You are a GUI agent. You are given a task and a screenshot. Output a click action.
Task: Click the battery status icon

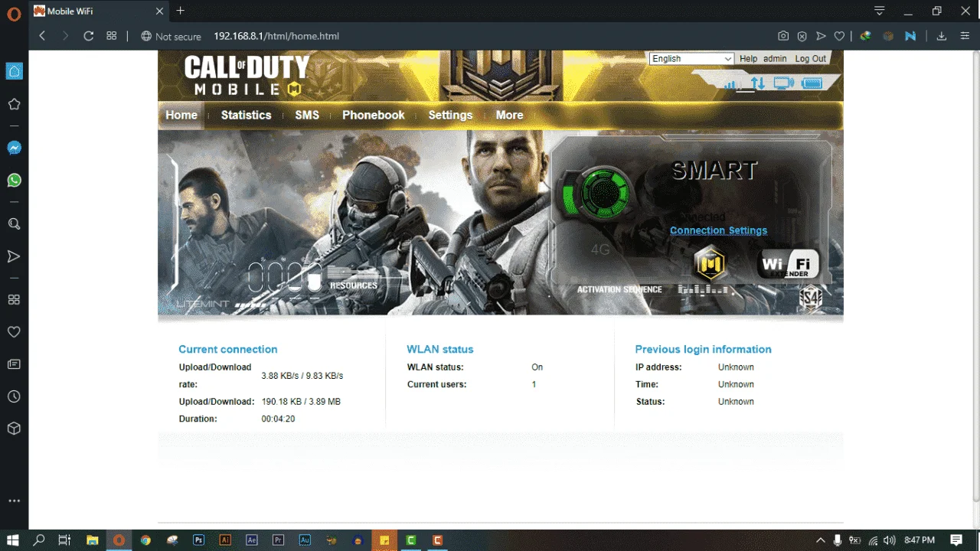(812, 83)
